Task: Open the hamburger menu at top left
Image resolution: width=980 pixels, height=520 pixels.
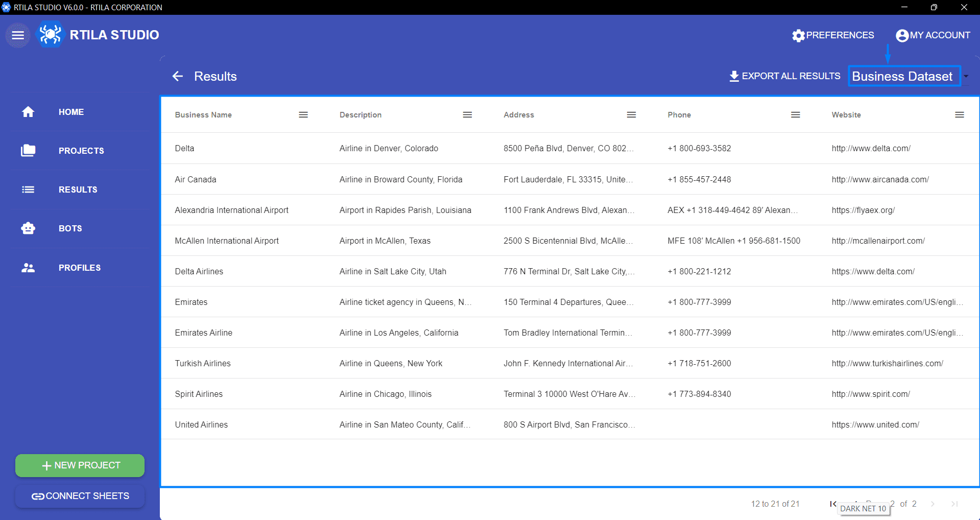Action: pos(18,35)
